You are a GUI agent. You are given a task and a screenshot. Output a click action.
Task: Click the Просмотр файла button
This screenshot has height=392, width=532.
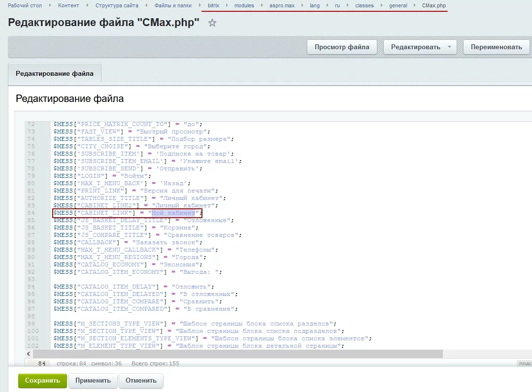[342, 47]
